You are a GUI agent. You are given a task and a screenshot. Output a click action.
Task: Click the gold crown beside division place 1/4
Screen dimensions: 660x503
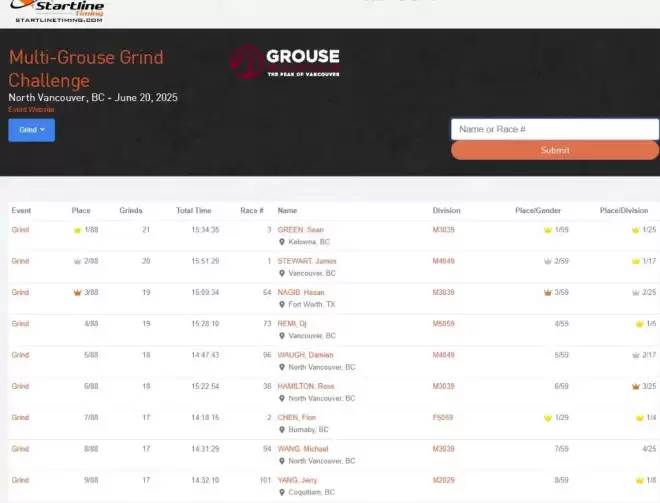(640, 418)
